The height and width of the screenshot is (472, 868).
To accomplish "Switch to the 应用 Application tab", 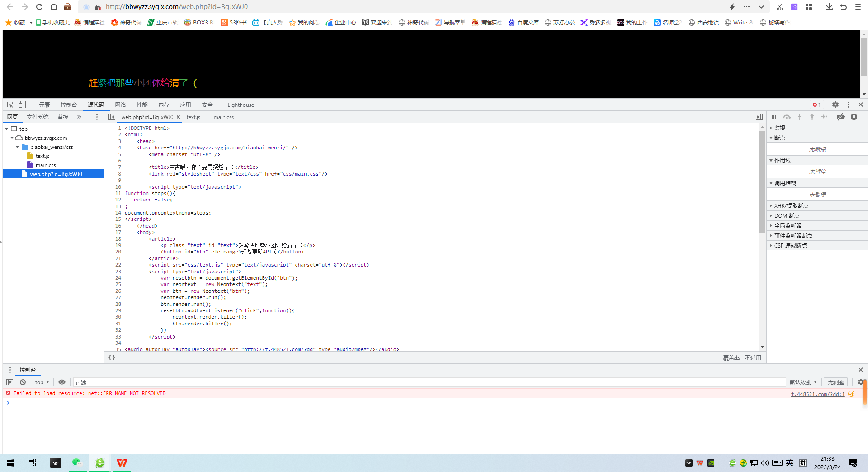I will 185,105.
